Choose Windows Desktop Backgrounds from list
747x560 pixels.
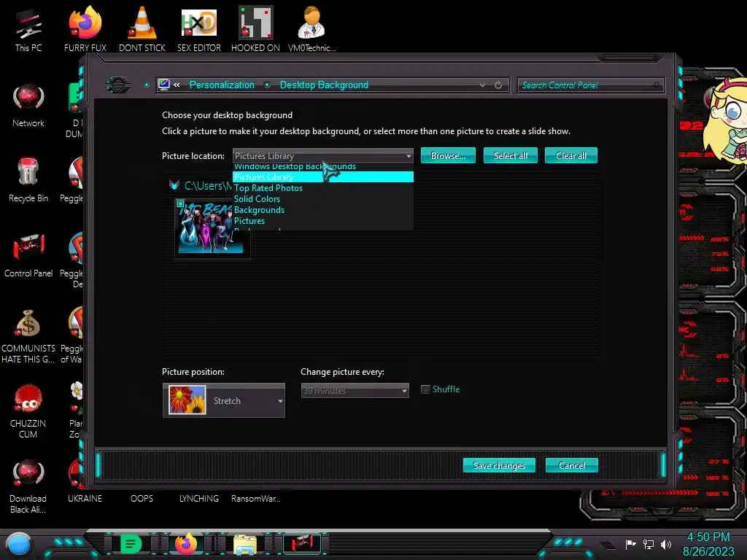(322, 167)
